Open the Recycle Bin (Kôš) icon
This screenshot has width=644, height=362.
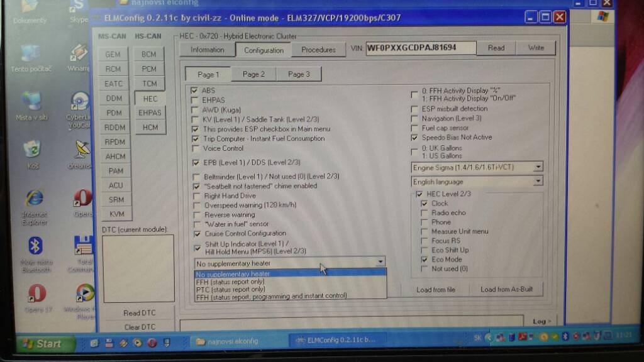point(32,150)
